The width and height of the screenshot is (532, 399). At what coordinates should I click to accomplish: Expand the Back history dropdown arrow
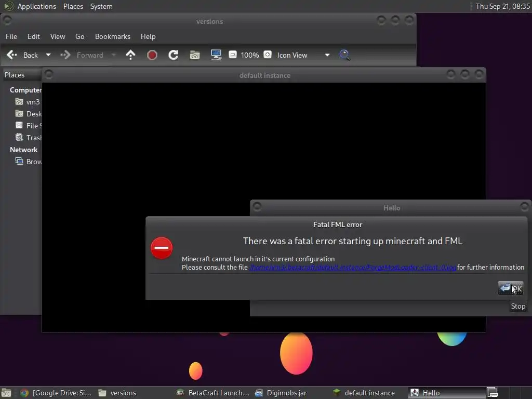[x=48, y=55]
